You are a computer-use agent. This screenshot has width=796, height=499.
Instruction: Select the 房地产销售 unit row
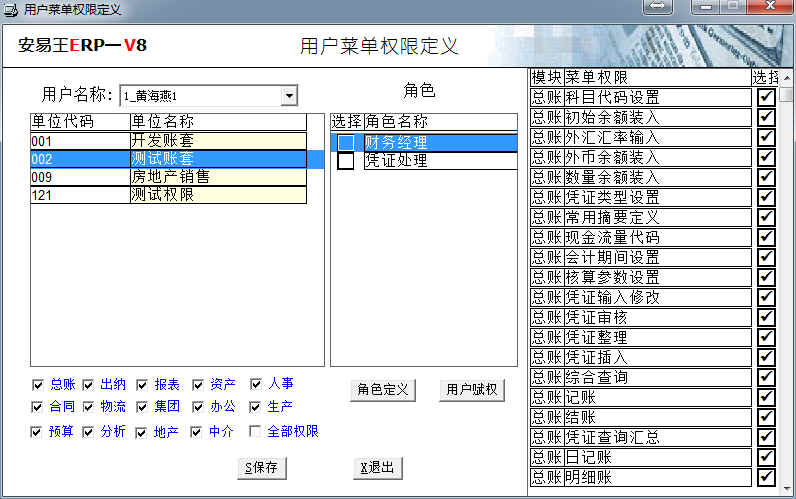[x=217, y=177]
